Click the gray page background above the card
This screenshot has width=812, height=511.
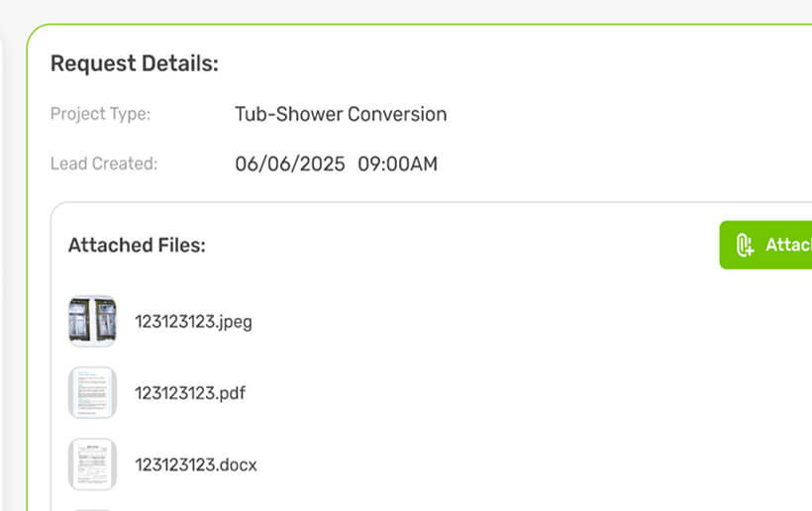coord(396,10)
